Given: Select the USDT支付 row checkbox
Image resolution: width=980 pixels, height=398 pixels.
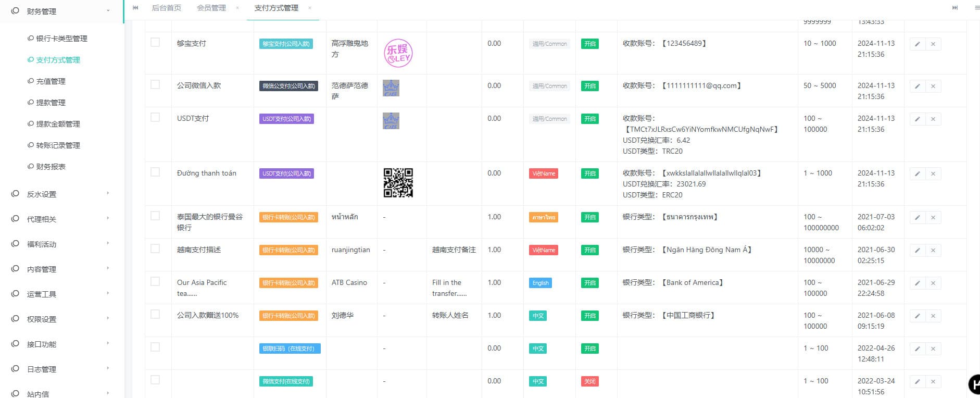Looking at the screenshot, I should 155,118.
